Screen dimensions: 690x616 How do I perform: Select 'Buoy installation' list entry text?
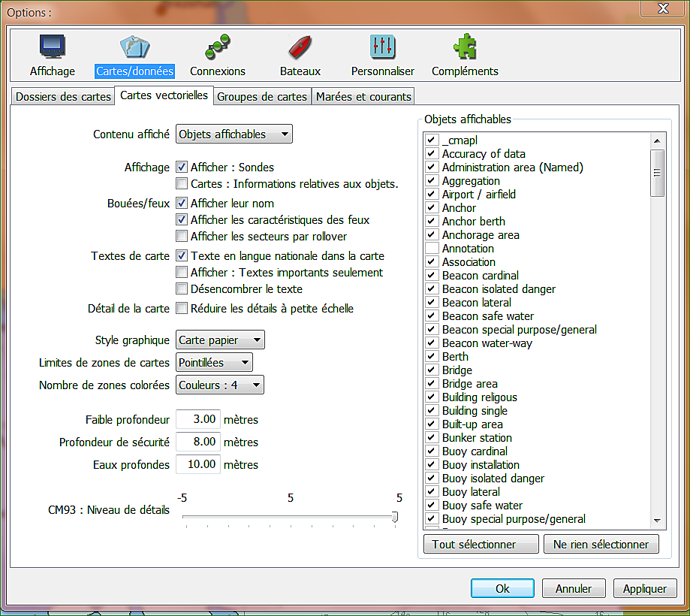[x=481, y=465]
